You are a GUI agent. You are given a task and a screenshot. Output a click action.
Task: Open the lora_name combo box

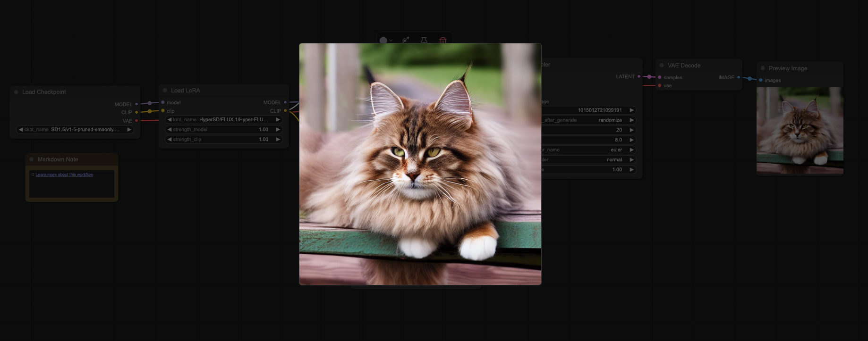(x=224, y=120)
